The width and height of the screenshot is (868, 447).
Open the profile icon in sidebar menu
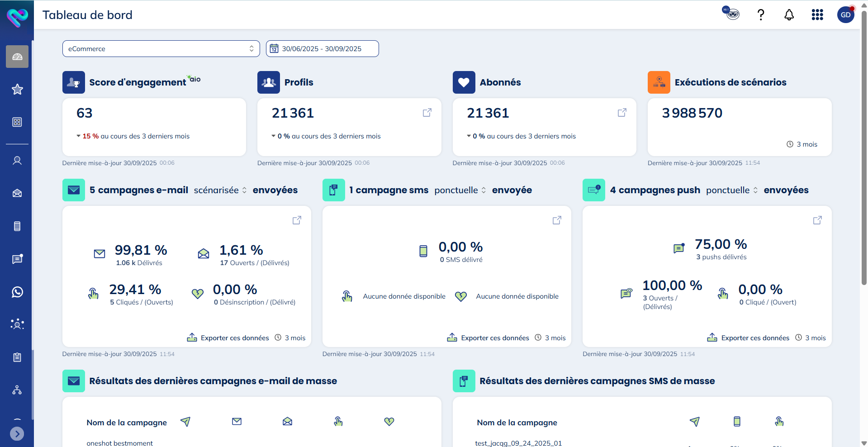[x=17, y=161]
